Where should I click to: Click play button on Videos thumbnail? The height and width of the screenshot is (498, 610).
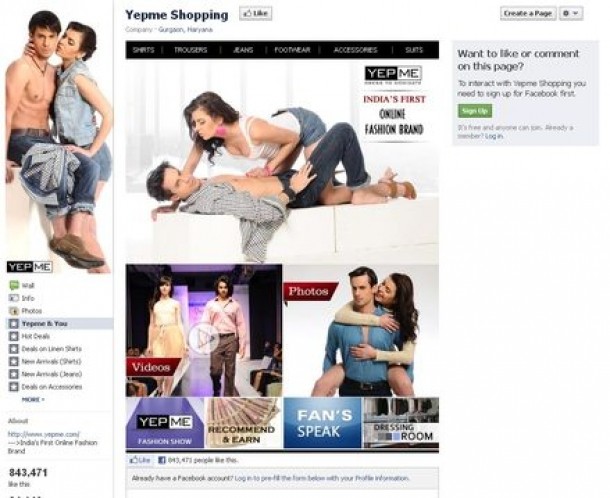point(203,339)
